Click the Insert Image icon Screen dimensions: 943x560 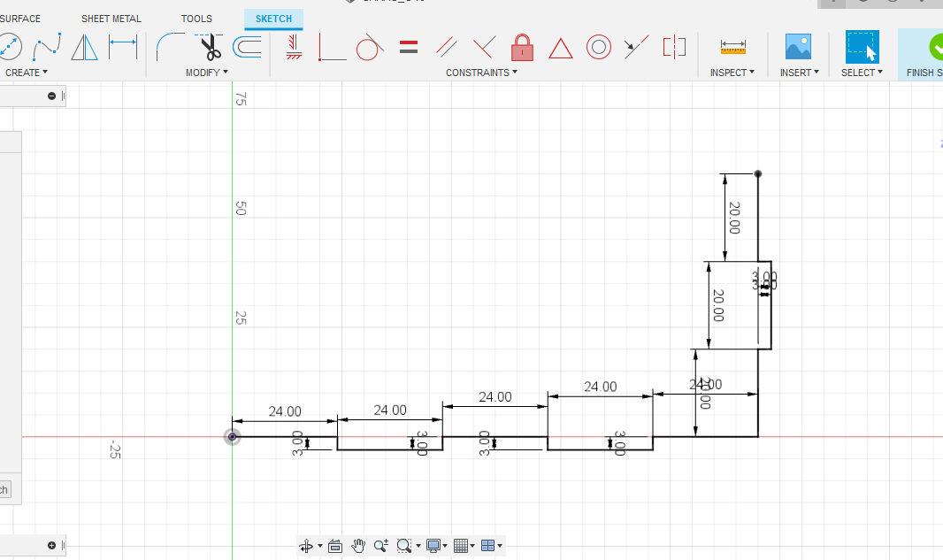pos(798,46)
